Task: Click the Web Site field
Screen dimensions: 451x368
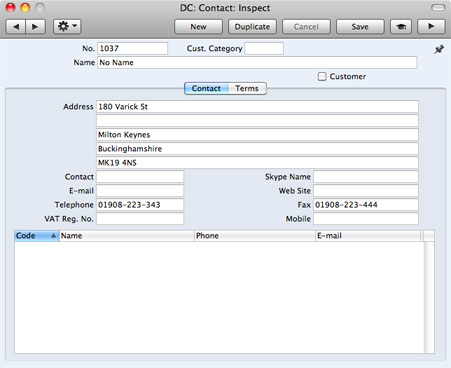Action: (x=366, y=191)
